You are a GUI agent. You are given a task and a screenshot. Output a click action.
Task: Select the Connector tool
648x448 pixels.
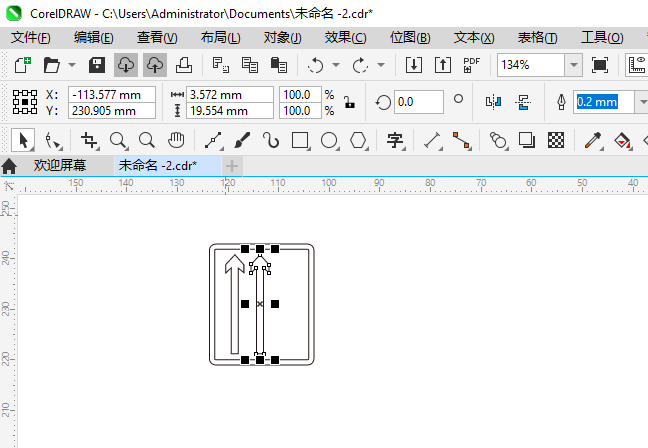click(x=461, y=141)
